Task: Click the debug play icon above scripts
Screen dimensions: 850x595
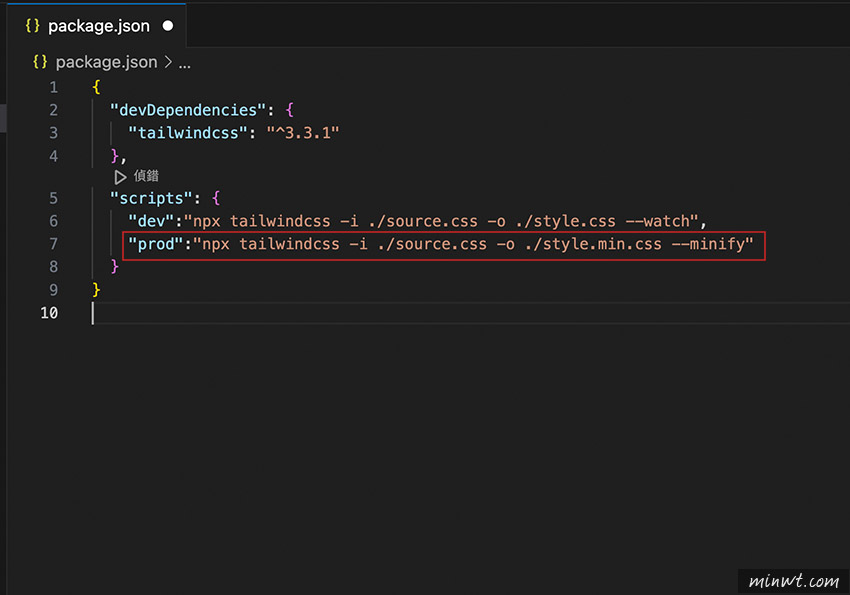Action: tap(120, 177)
